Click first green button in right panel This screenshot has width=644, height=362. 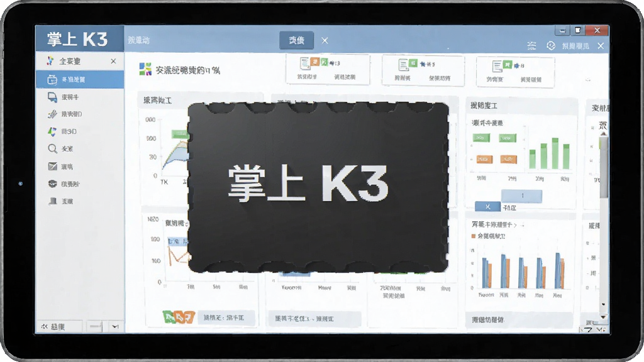click(x=481, y=138)
